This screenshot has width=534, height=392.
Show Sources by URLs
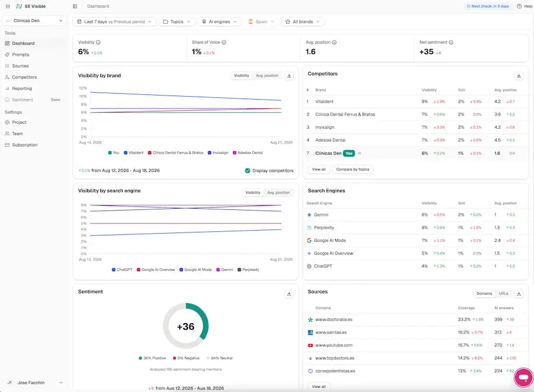coord(503,294)
